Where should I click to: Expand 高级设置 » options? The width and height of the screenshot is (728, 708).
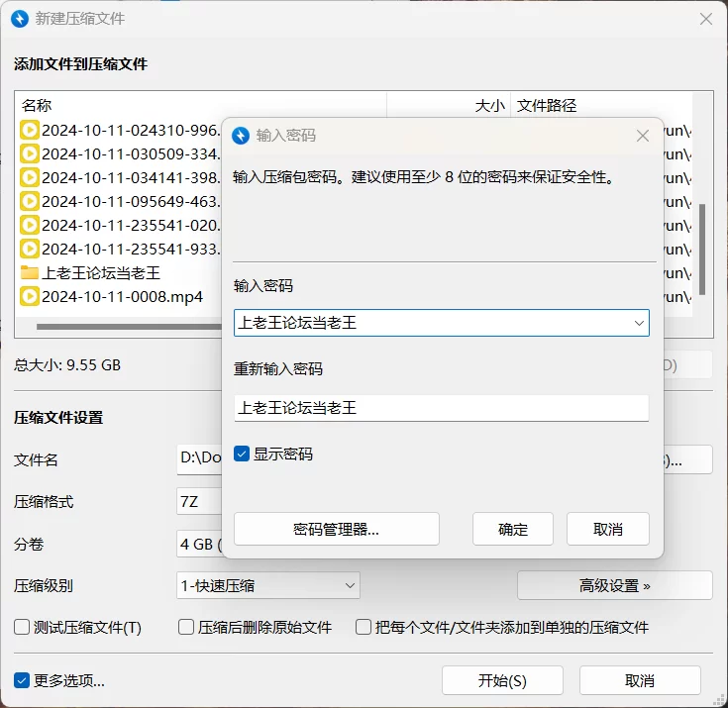point(615,585)
